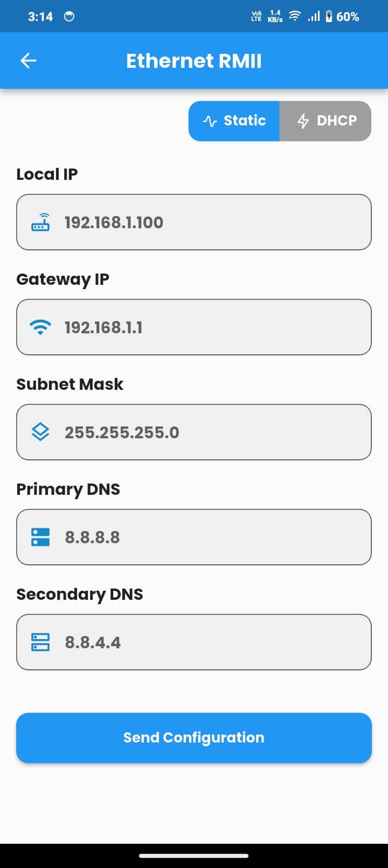Click the Subnet Mask field showing 255.255.255.0
This screenshot has height=868, width=388.
[194, 431]
